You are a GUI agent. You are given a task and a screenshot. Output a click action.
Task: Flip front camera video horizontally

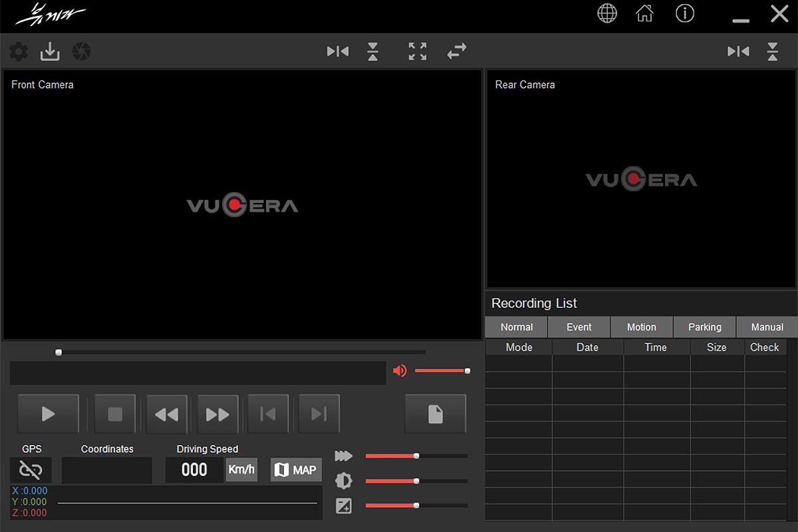[x=338, y=52]
